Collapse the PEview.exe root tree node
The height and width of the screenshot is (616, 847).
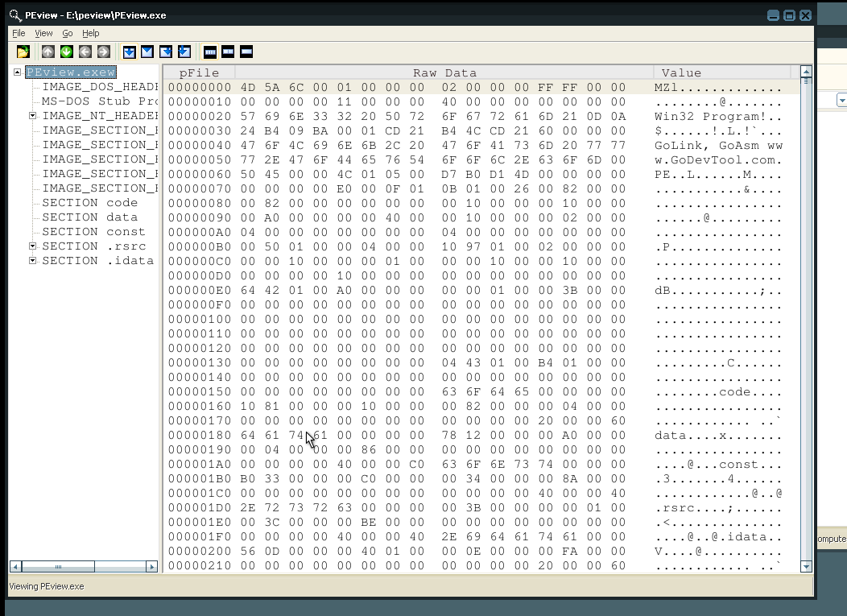tap(17, 72)
